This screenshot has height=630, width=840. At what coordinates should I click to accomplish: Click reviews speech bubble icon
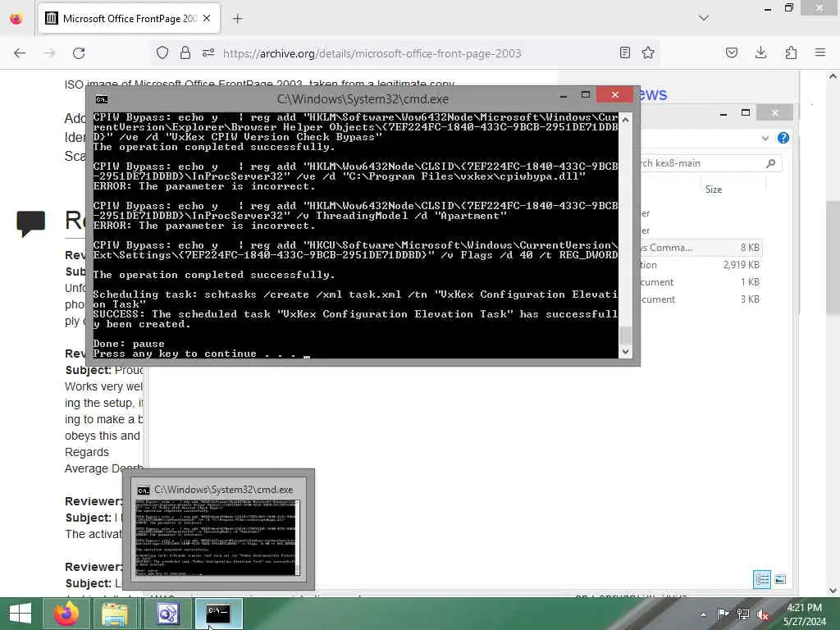(31, 224)
